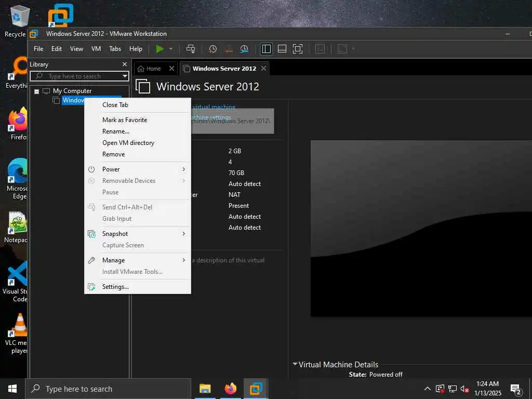Toggle the Library sidebar view icon

pyautogui.click(x=267, y=49)
